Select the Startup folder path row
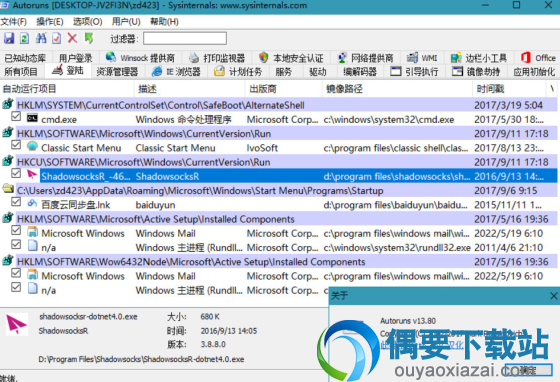The width and height of the screenshot is (560, 382). click(280, 191)
